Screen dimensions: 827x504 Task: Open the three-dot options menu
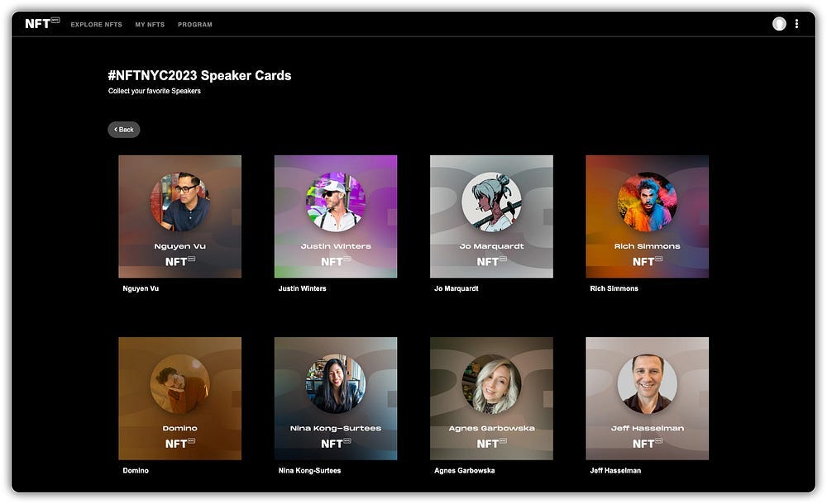coord(796,24)
